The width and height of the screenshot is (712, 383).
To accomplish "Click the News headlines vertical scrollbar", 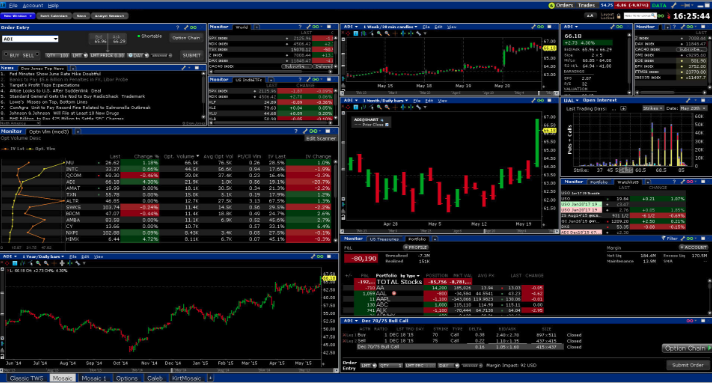I will click(x=204, y=95).
